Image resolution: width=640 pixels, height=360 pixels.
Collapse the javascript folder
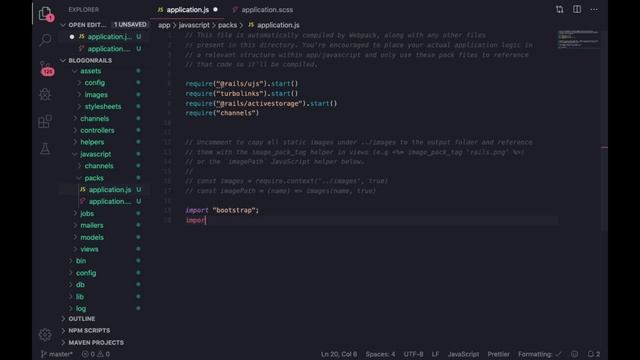click(x=95, y=154)
